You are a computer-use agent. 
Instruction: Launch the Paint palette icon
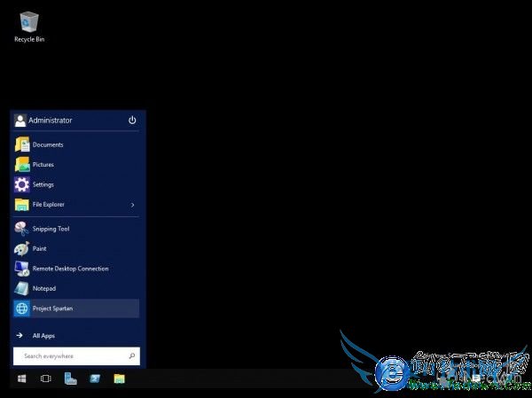point(22,249)
